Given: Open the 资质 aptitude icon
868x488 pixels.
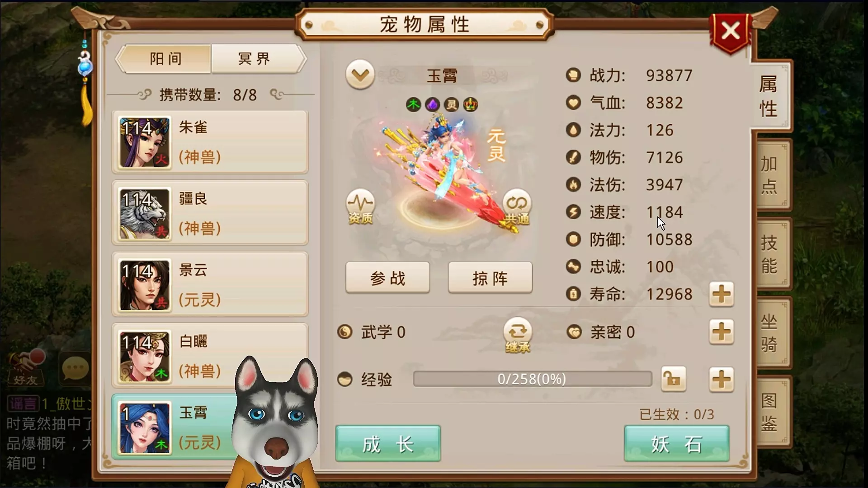Looking at the screenshot, I should click(360, 207).
